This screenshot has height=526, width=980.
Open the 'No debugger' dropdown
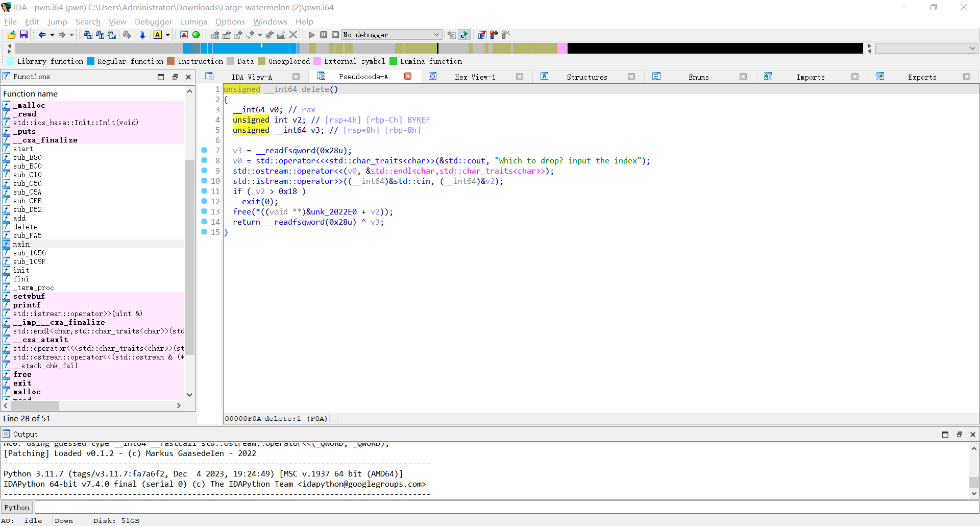point(392,35)
